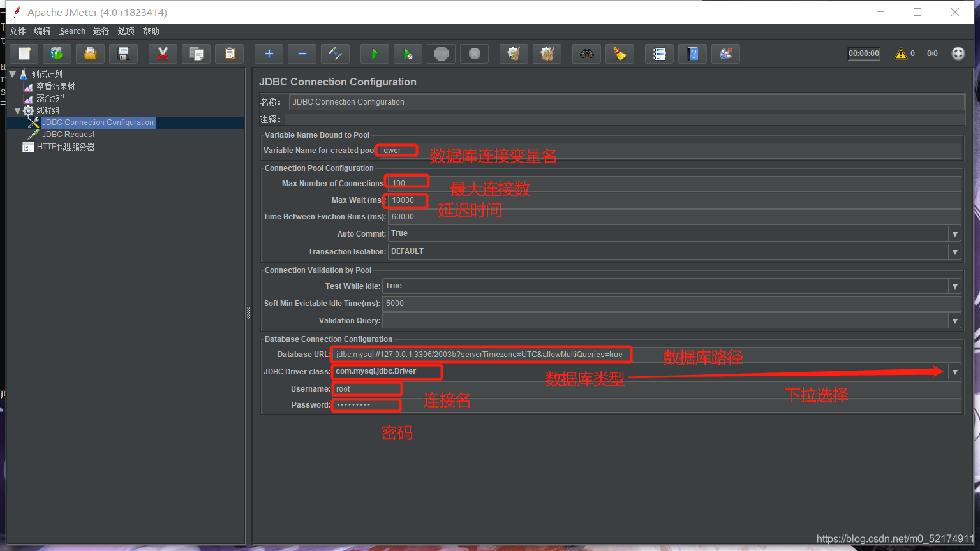980x551 pixels.
Task: Click the Clear results broom icon
Action: (514, 54)
